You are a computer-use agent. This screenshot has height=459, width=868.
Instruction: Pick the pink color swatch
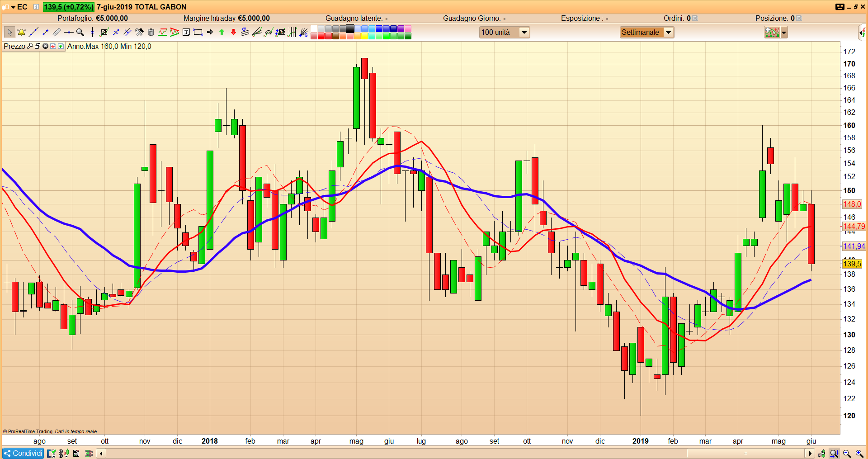(408, 28)
